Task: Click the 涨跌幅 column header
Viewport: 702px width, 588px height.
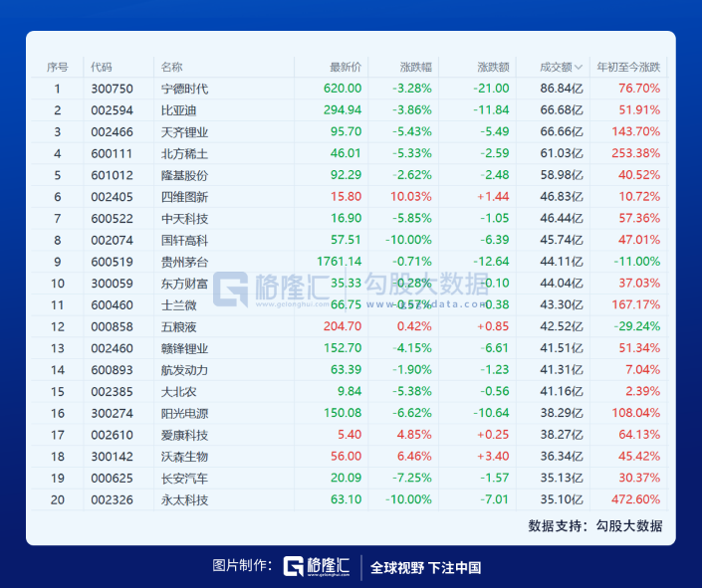Action: [x=415, y=67]
